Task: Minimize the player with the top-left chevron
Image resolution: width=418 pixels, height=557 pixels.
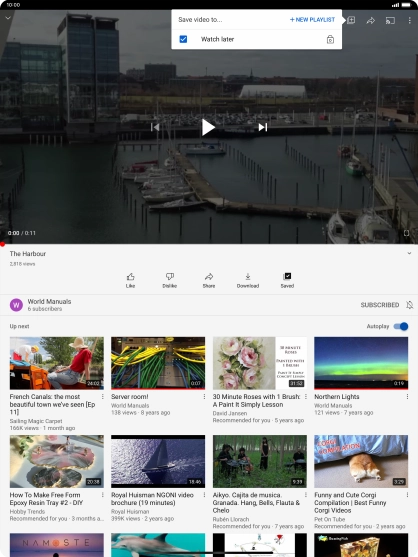Action: click(x=8, y=17)
